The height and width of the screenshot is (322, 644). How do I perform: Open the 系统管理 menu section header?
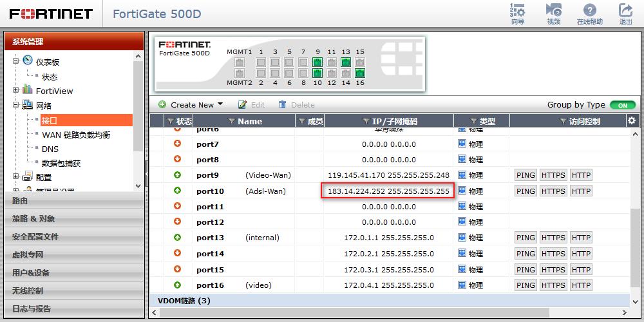click(x=74, y=41)
